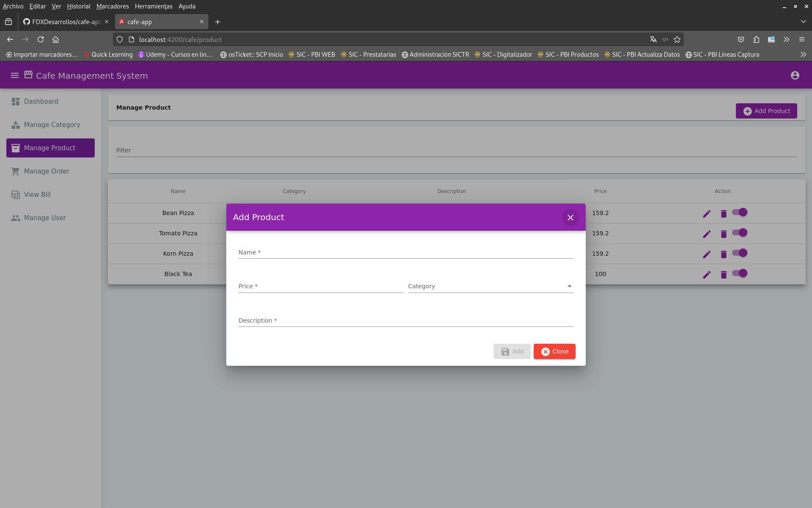Edit the Bean Pizza product
Image resolution: width=812 pixels, height=508 pixels.
(x=707, y=213)
